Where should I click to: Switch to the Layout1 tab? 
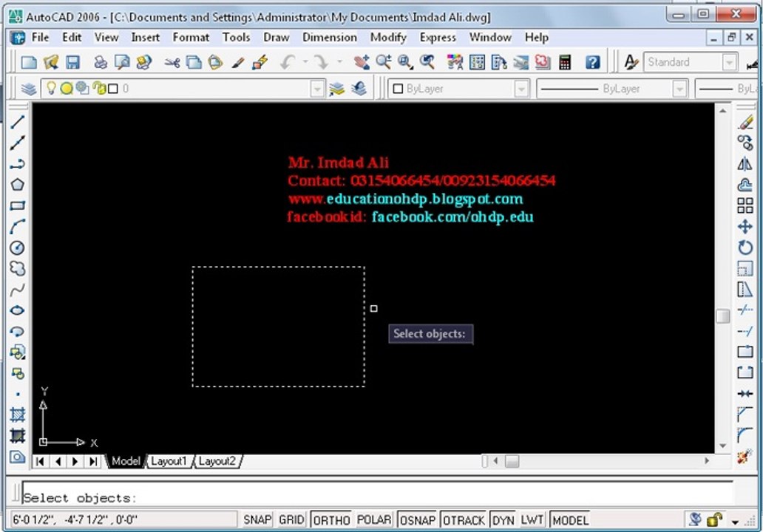169,461
